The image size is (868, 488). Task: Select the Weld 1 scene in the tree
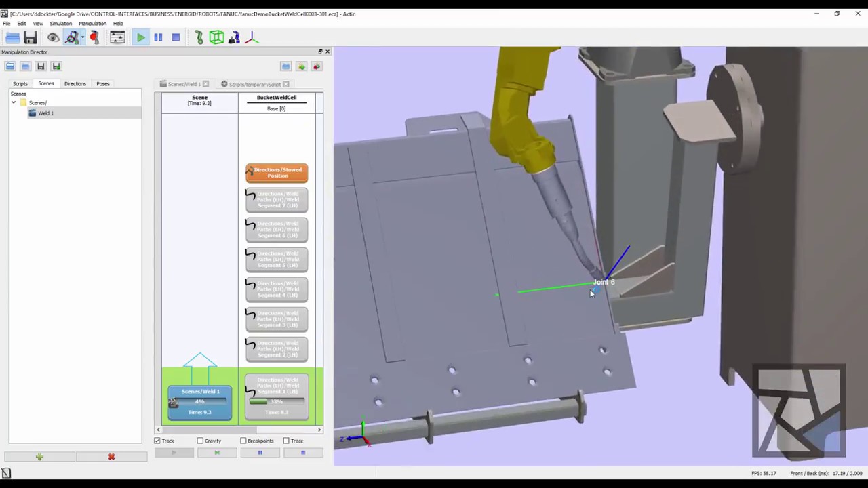(x=45, y=113)
